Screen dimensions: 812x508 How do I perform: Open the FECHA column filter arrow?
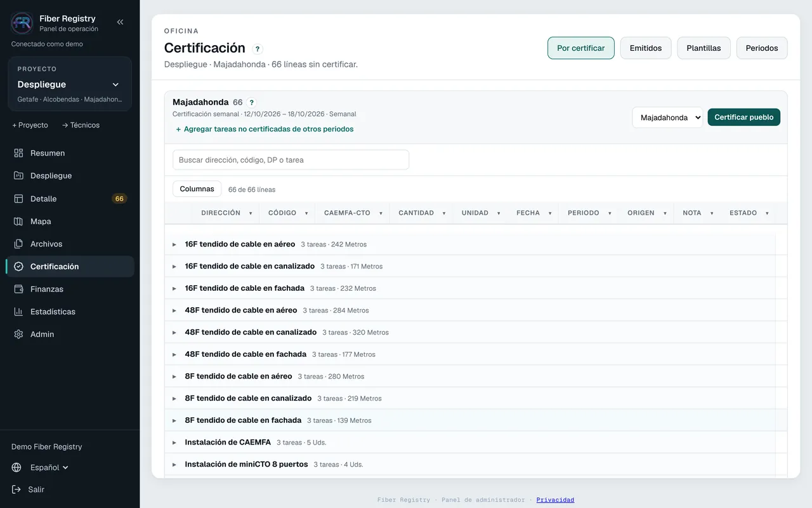(x=550, y=213)
